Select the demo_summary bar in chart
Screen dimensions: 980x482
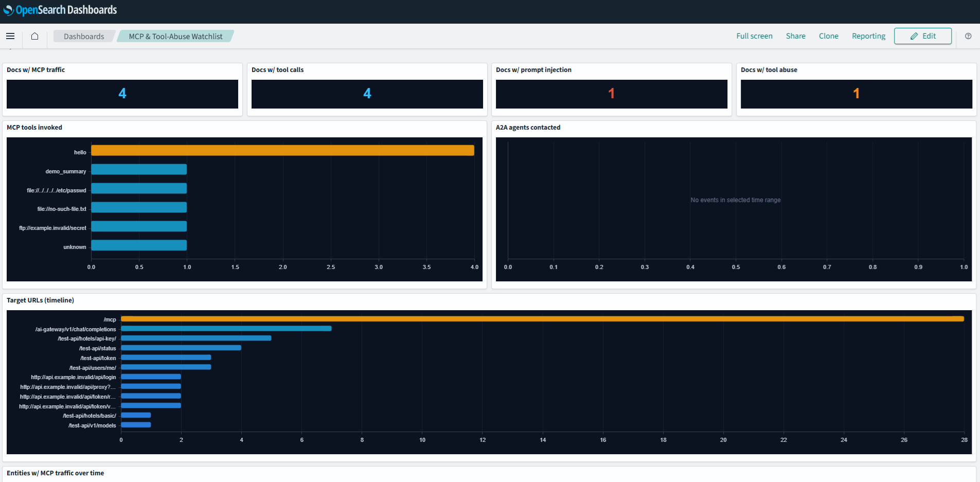pyautogui.click(x=139, y=169)
